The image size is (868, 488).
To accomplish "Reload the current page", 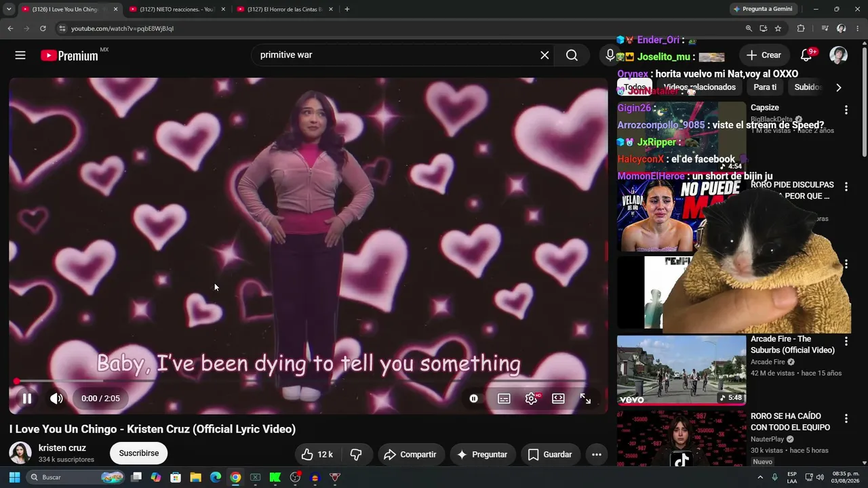I will point(43,28).
